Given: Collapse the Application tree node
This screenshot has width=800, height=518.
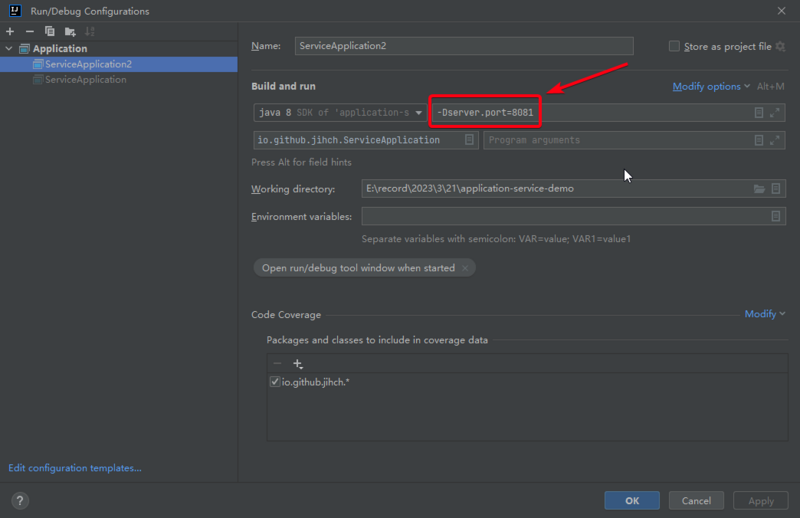Looking at the screenshot, I should click(x=10, y=49).
